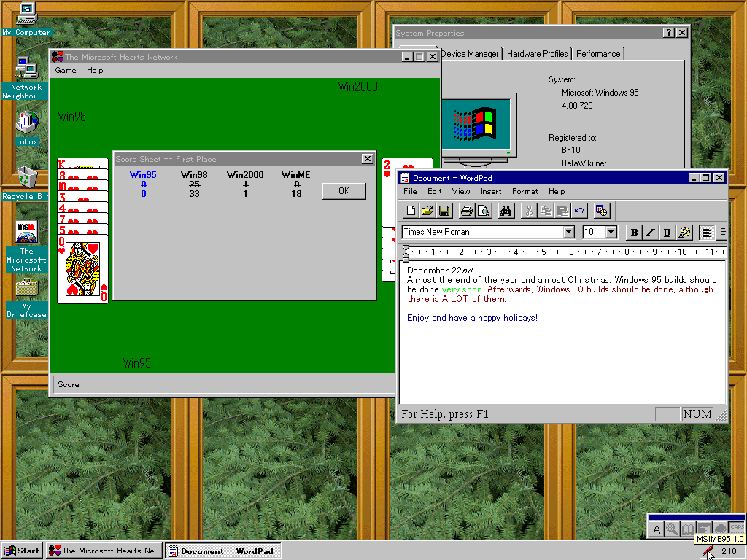Image resolution: width=747 pixels, height=560 pixels.
Task: Toggle the CAPS button on the IME toolbar
Action: [736, 528]
